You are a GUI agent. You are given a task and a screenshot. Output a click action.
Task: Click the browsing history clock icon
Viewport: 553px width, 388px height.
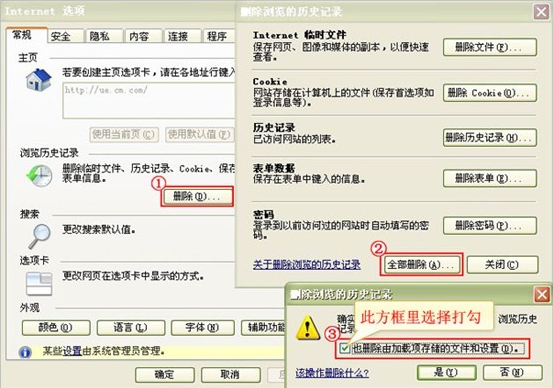pyautogui.click(x=39, y=175)
